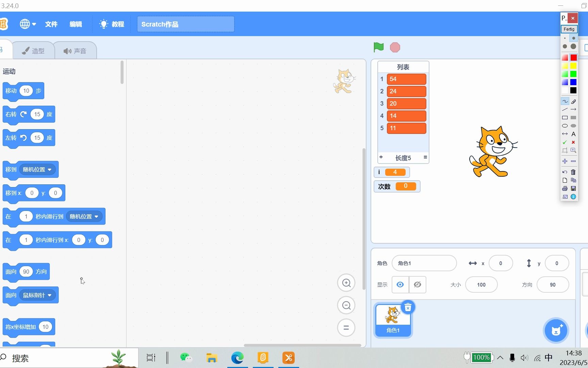Click the zoom-in icon on the stage

346,283
